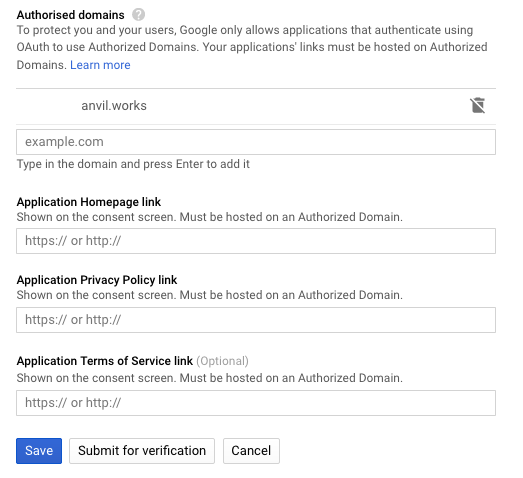Click the Application Terms of Service label
The width and height of the screenshot is (523, 478).
click(x=105, y=361)
